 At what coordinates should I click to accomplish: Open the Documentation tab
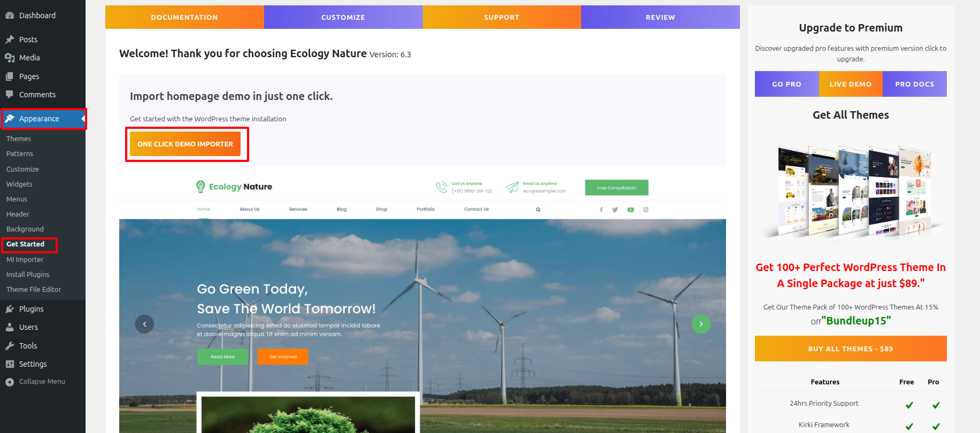point(184,17)
